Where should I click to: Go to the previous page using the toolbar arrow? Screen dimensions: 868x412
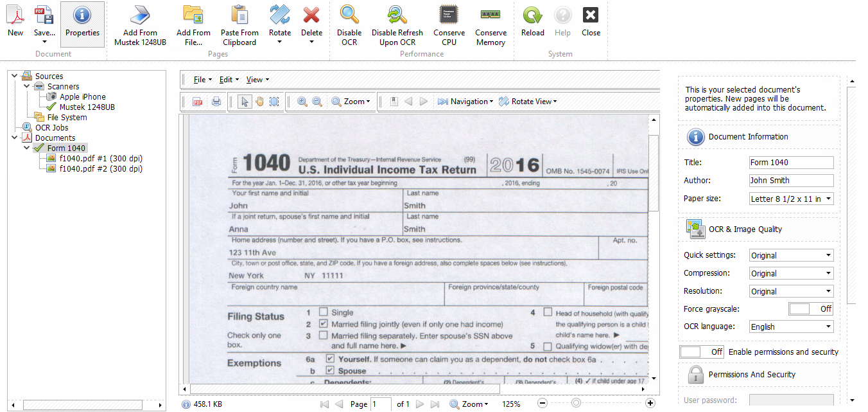[408, 102]
